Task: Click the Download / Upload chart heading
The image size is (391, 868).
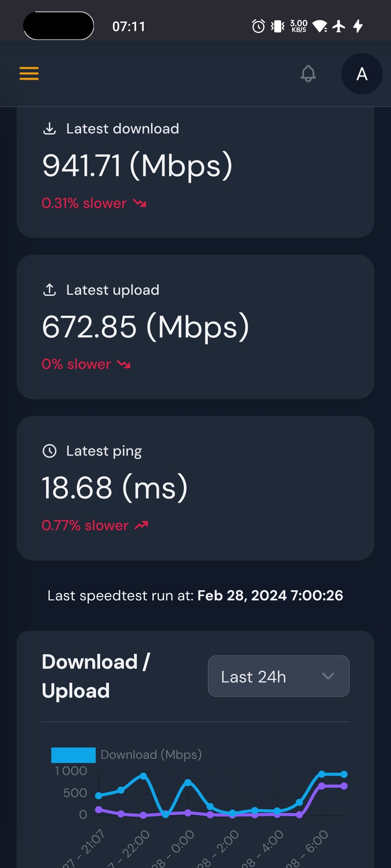Action: [96, 676]
